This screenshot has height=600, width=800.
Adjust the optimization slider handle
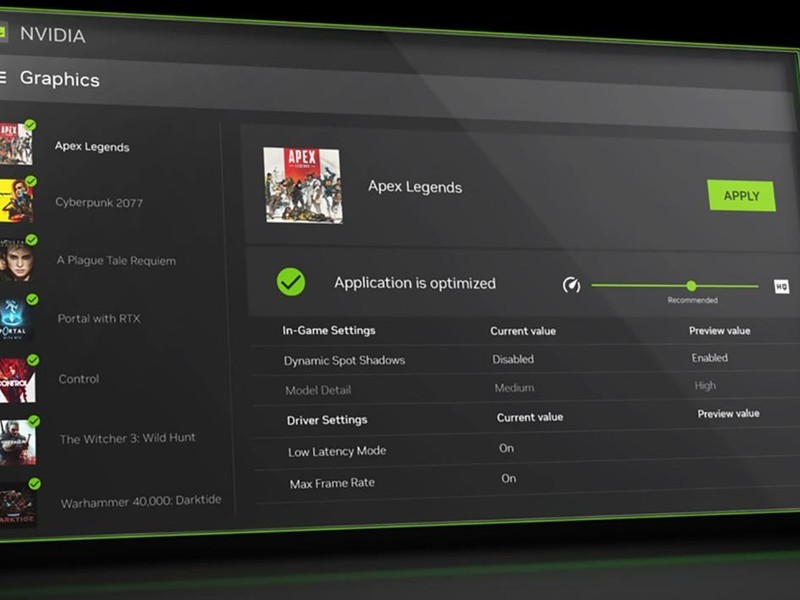coord(691,286)
